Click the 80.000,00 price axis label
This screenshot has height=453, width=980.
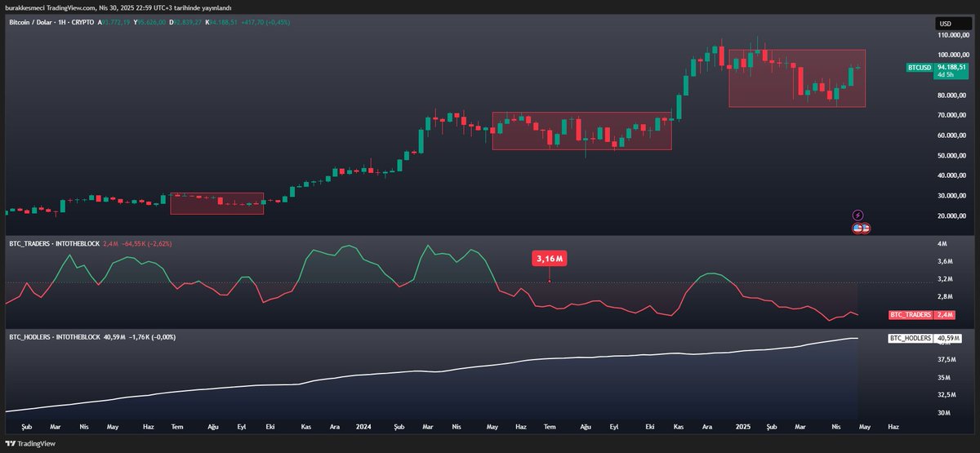[952, 95]
